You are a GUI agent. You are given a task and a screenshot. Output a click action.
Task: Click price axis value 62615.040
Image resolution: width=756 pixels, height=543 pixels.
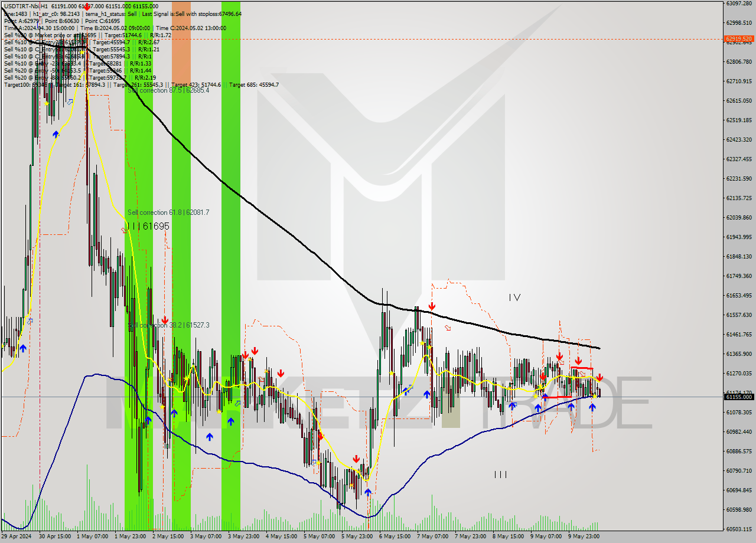tap(739, 100)
